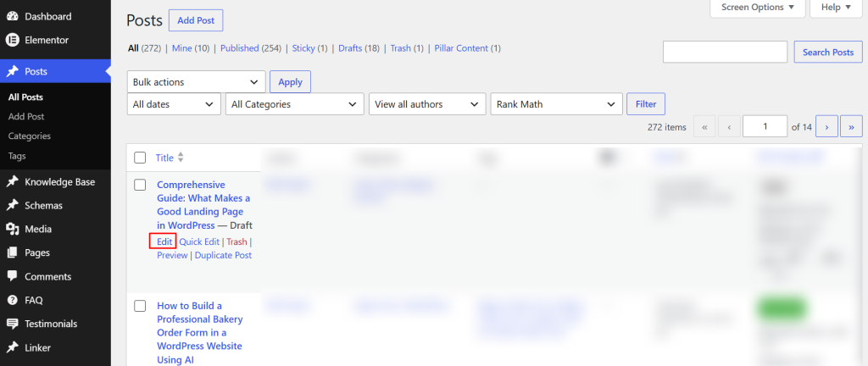Click the Elementor logo icon
The image size is (868, 366).
point(12,40)
